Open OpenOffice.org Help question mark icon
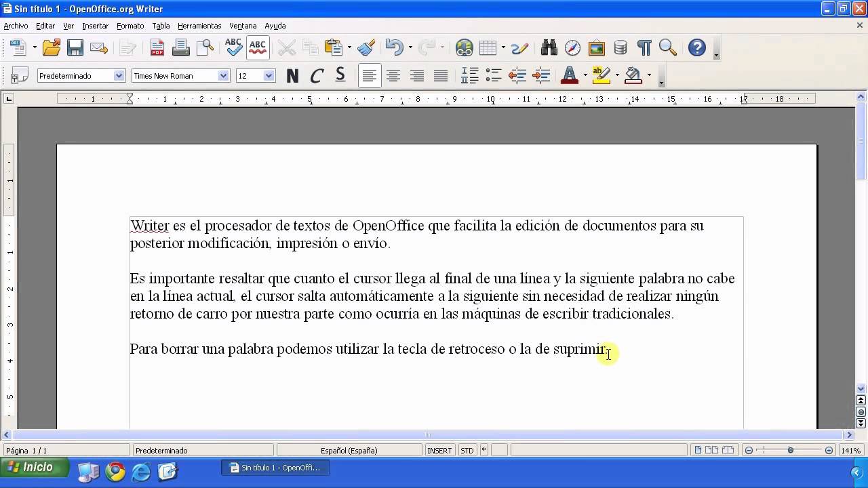This screenshot has width=868, height=488. [x=697, y=47]
